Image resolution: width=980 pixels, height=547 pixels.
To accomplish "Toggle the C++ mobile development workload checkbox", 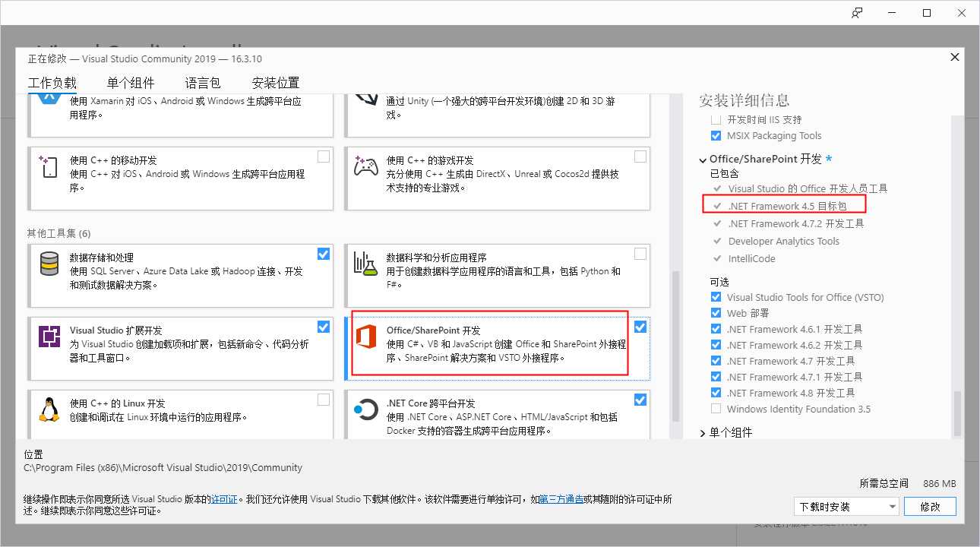I will (324, 157).
